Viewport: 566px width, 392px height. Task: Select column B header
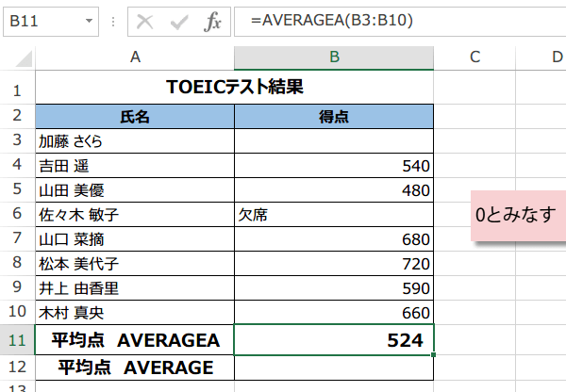coord(334,57)
